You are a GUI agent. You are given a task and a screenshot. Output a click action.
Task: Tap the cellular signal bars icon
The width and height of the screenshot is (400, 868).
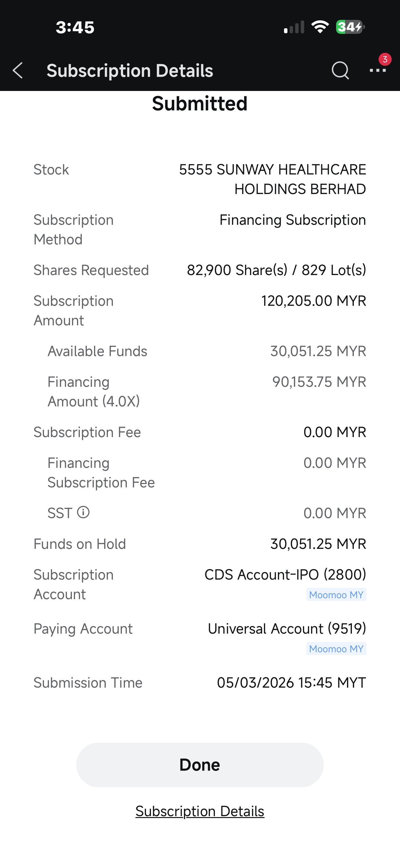click(x=294, y=27)
